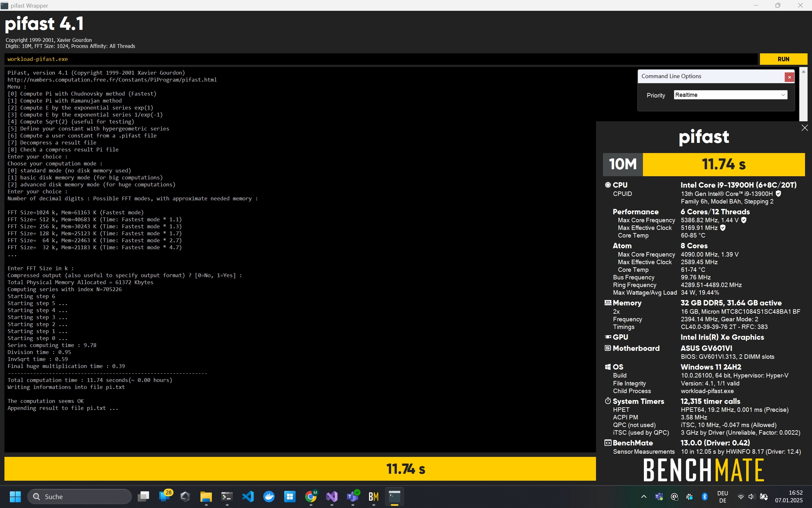
Task: Open Visual Studio Code from the taskbar
Action: coord(248,497)
